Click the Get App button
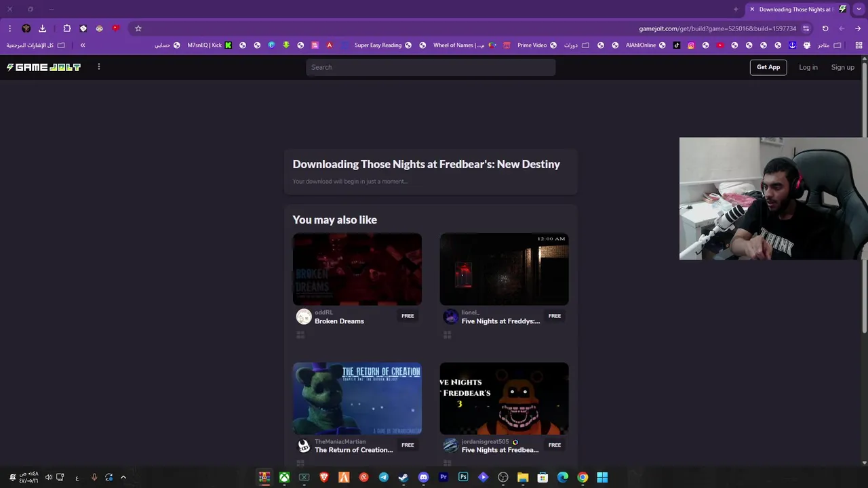This screenshot has width=868, height=488. click(768, 67)
